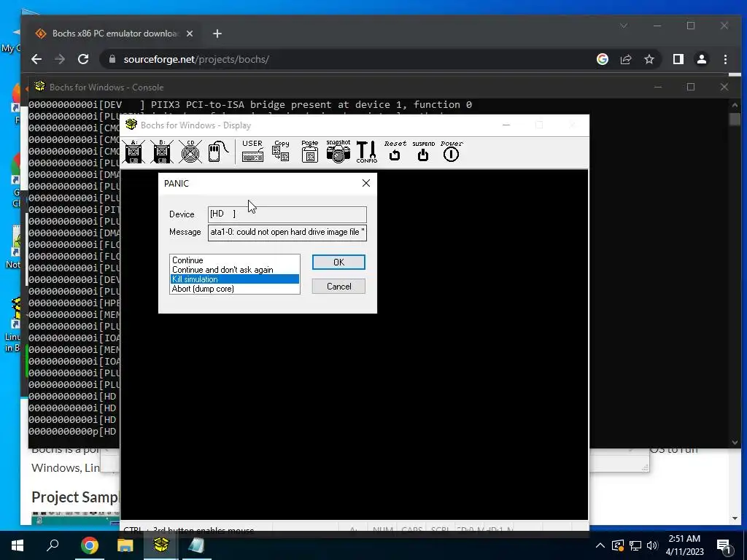This screenshot has width=747, height=560.
Task: Click USER keyboard shortcut button
Action: (252, 152)
